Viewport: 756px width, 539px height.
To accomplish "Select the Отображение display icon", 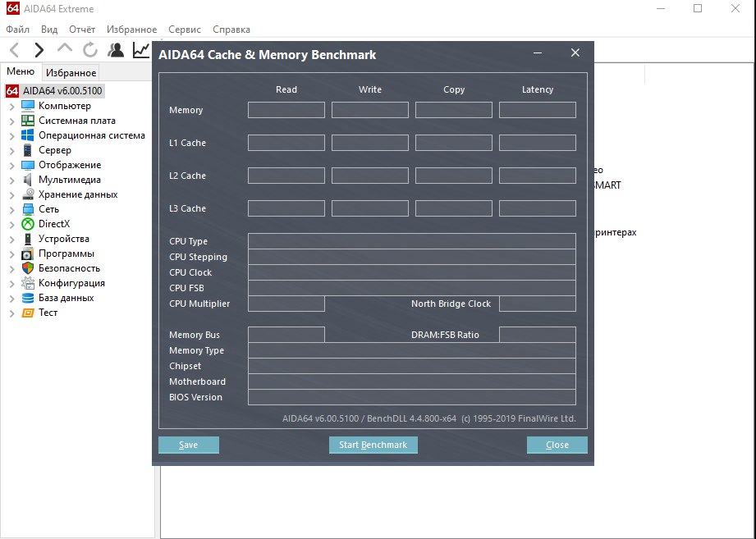I will [x=28, y=165].
